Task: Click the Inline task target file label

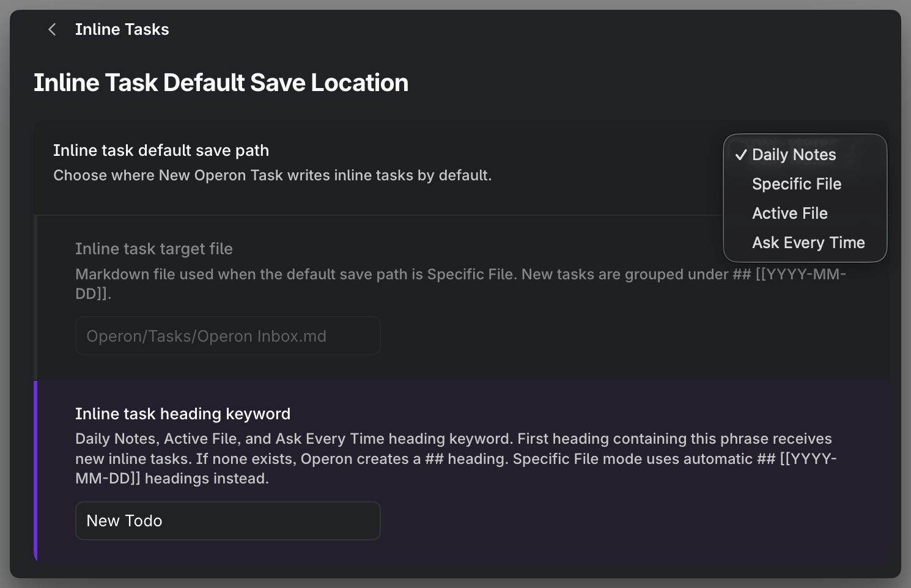Action: click(x=153, y=249)
